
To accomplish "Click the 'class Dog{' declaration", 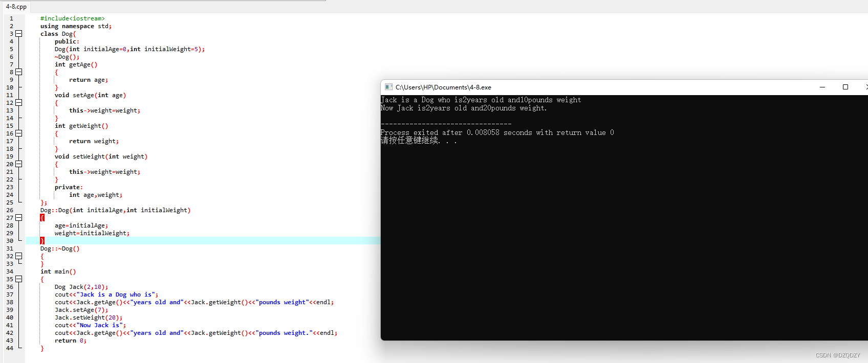I will 58,34.
